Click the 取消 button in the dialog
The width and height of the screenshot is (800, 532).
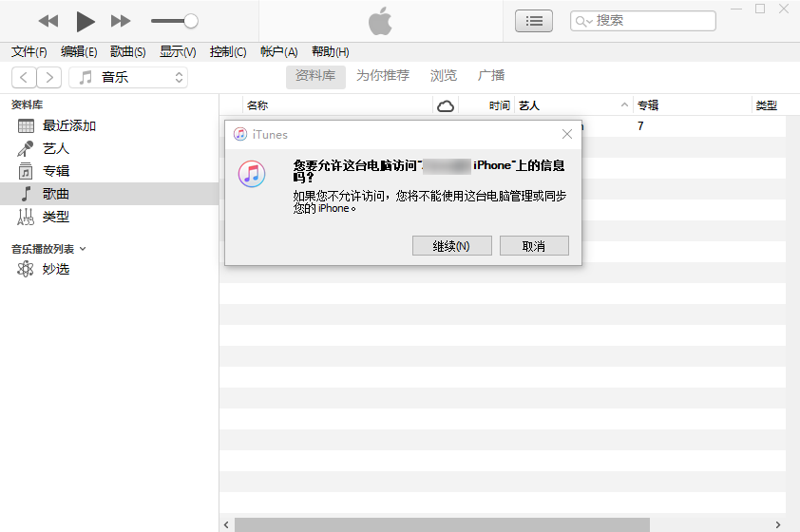pos(534,246)
